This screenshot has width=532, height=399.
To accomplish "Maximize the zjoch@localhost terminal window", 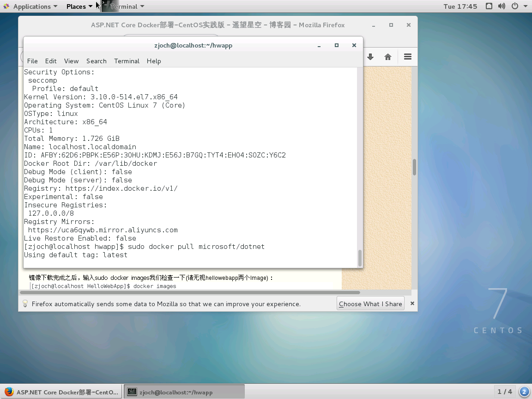I will click(x=337, y=45).
